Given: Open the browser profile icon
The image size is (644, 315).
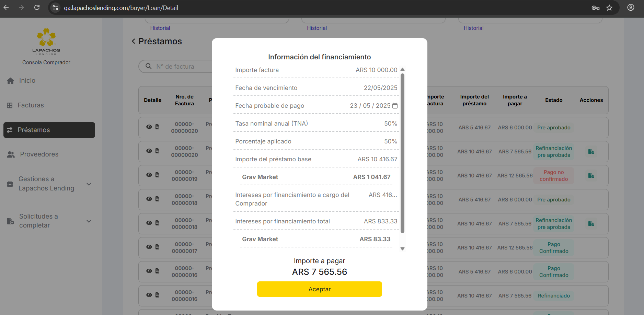Looking at the screenshot, I should pyautogui.click(x=631, y=8).
